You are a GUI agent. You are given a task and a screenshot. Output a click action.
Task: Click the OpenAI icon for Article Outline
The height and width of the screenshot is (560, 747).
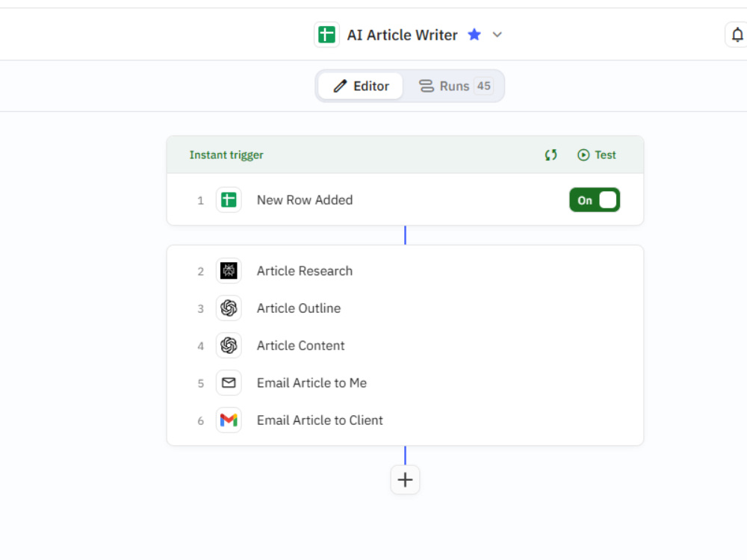(229, 308)
